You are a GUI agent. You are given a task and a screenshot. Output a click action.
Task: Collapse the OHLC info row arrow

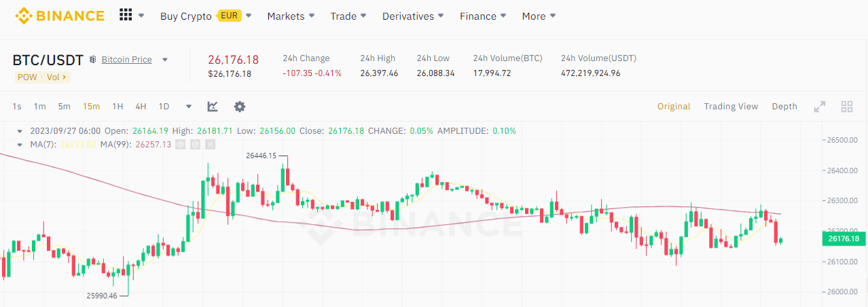[x=21, y=130]
